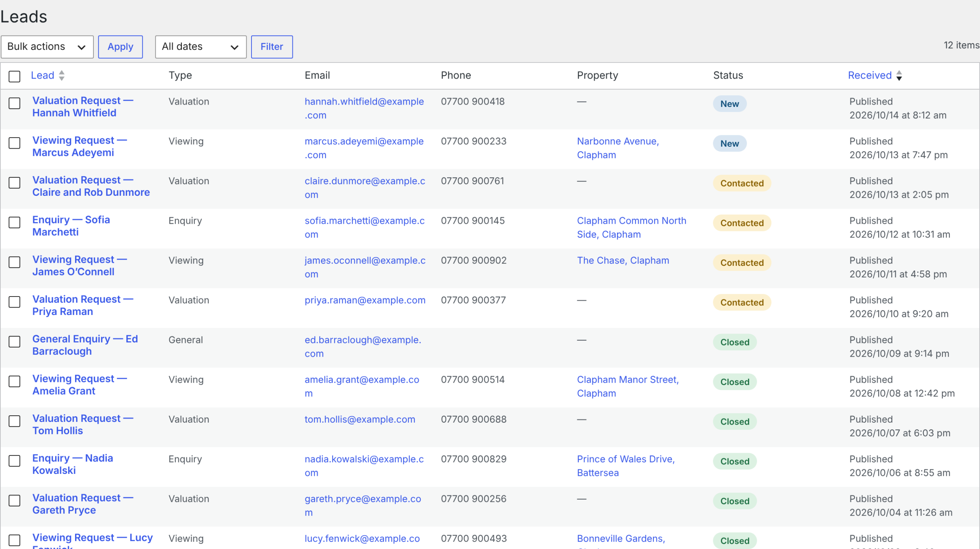Open Clapham Manor Street property link
Viewport: 980px width, 549px height.
coord(628,387)
